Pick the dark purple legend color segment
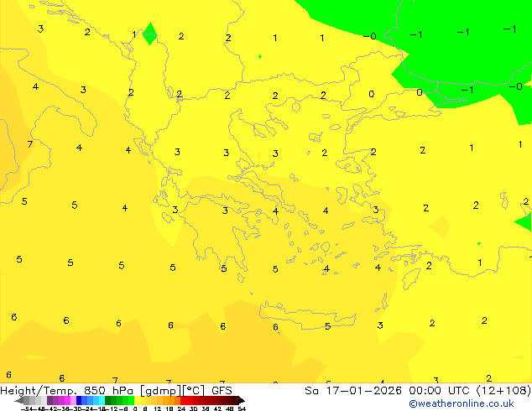Viewport: 532px width, 411px height. tap(50, 400)
